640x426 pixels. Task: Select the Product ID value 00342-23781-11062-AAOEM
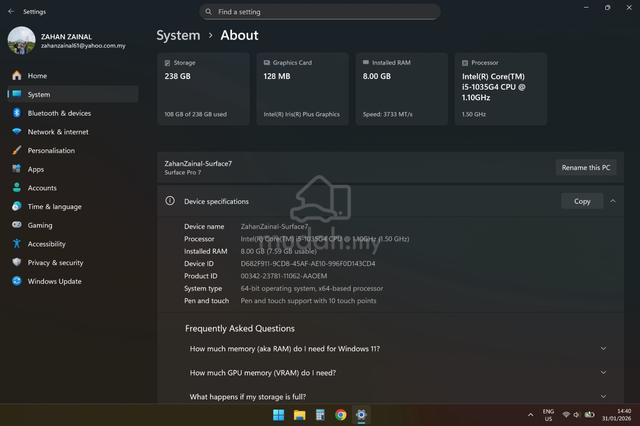pyautogui.click(x=284, y=276)
